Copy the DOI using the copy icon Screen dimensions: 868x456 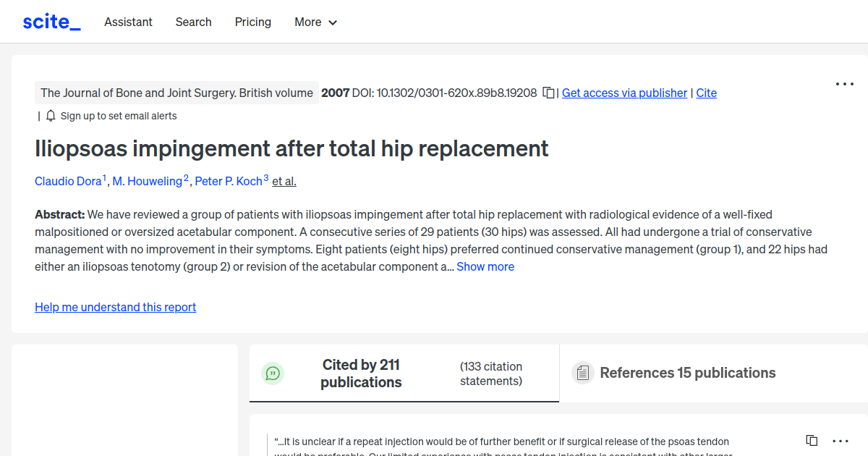pos(548,93)
